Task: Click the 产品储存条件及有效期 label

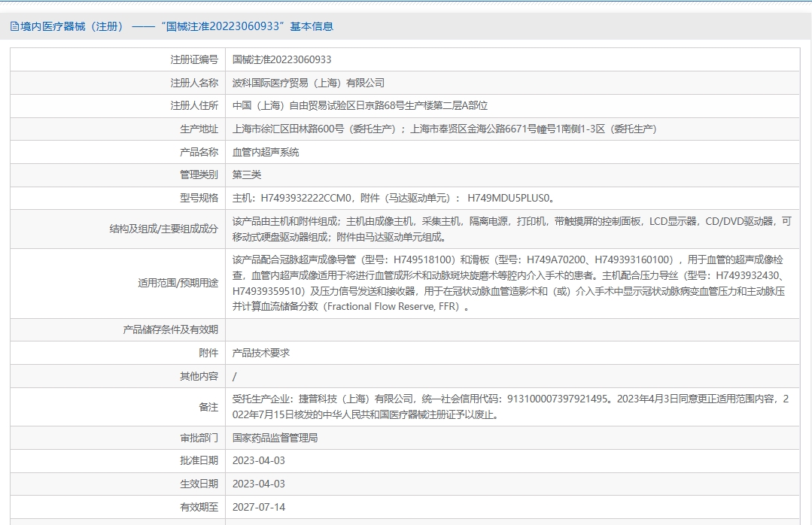Action: 171,329
